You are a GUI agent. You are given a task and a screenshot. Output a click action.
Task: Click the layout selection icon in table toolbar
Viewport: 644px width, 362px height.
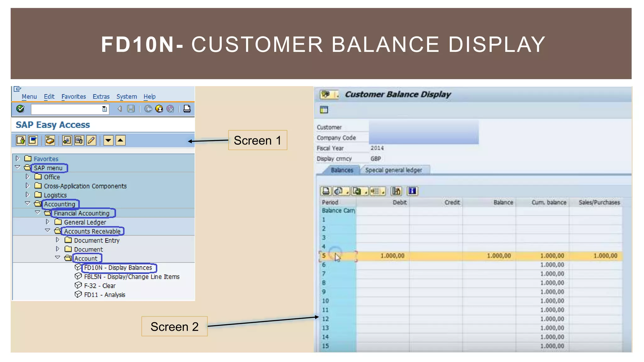click(377, 191)
